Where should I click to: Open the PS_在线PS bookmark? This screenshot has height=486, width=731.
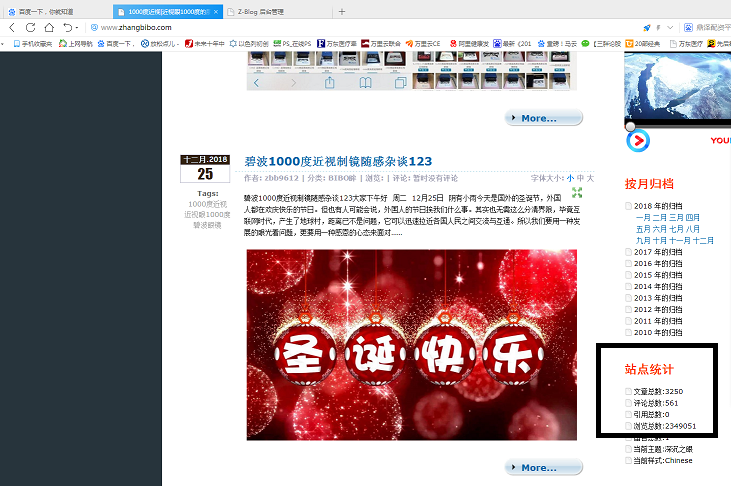pos(292,44)
